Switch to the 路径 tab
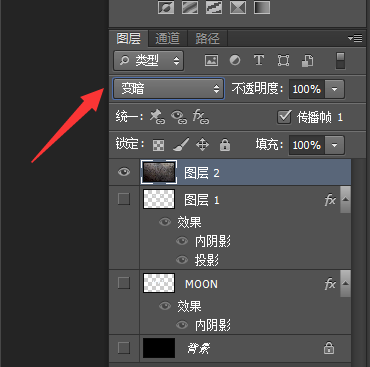 coord(207,39)
